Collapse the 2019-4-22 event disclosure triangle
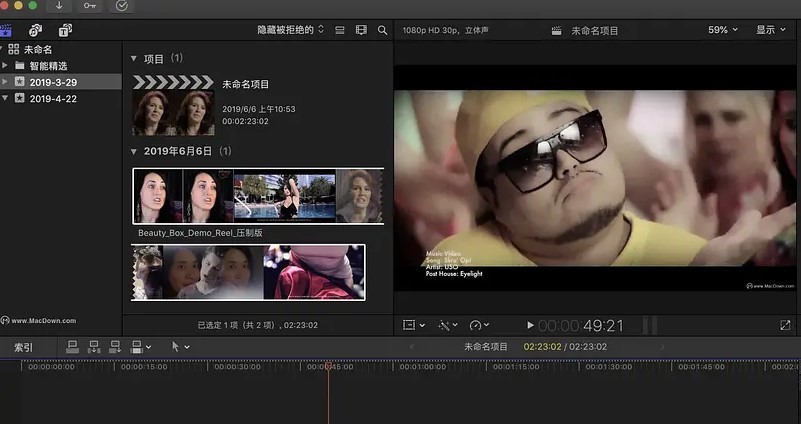Image resolution: width=801 pixels, height=424 pixels. [6, 99]
